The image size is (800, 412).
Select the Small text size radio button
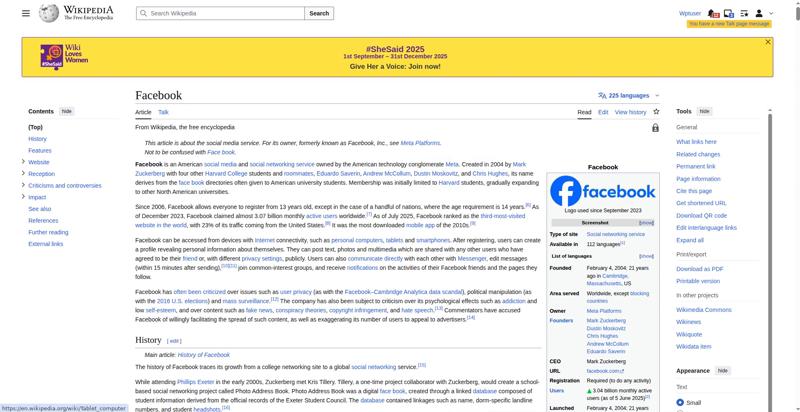point(681,402)
